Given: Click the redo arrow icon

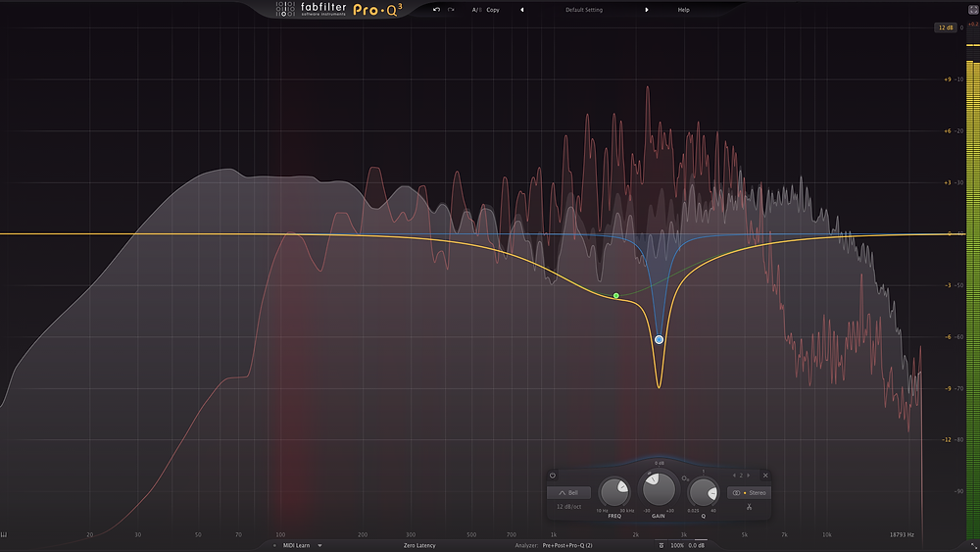Looking at the screenshot, I should click(451, 10).
